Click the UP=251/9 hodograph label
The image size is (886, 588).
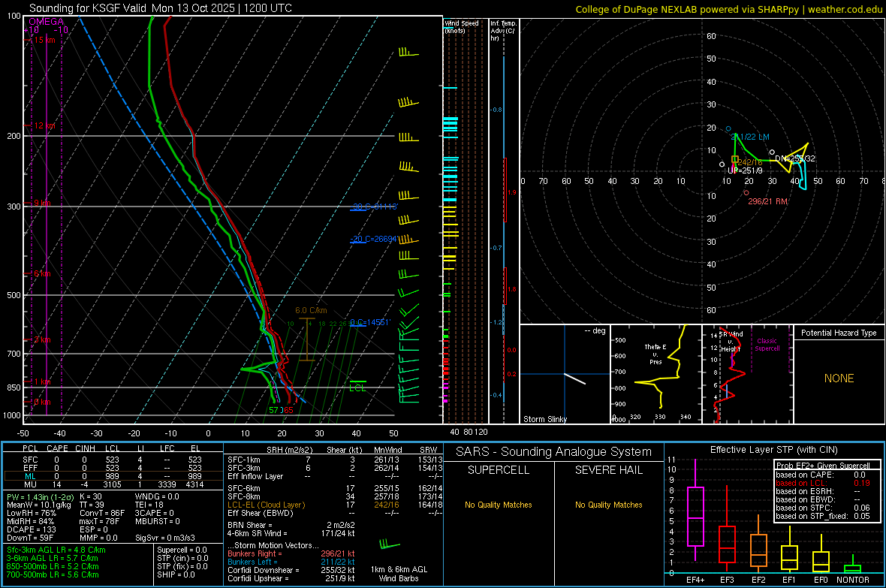pos(746,170)
